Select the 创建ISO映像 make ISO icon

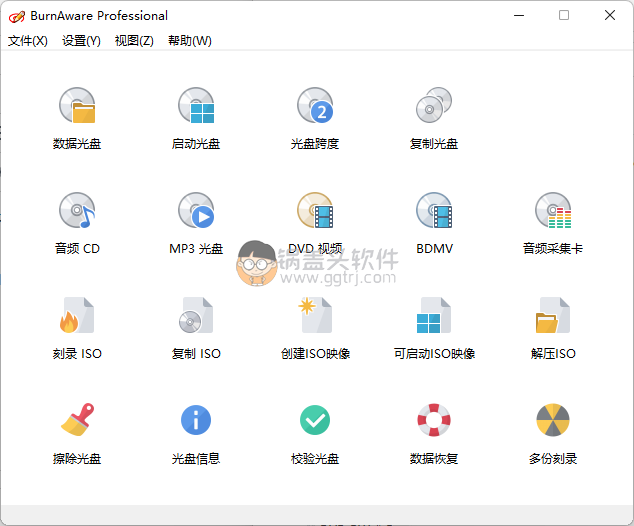pos(315,315)
